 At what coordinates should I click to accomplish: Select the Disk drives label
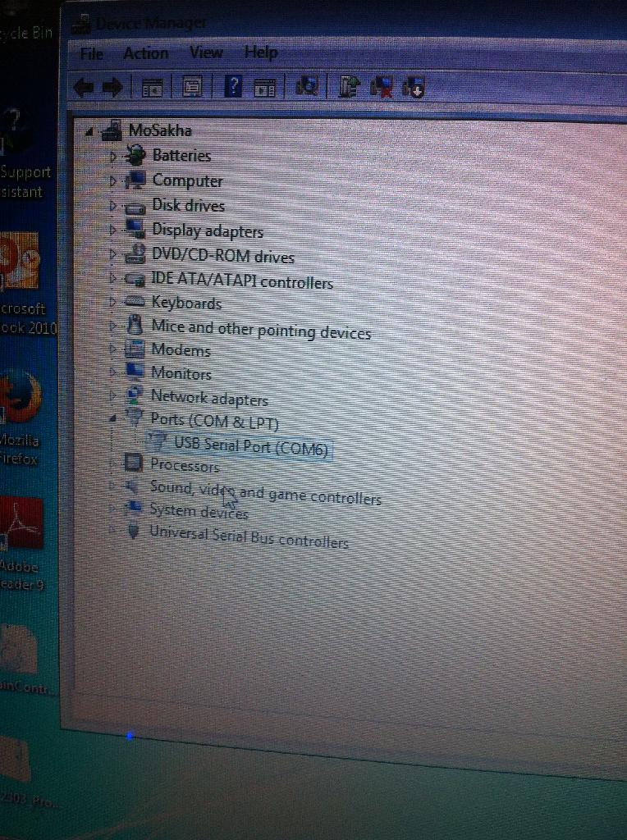188,205
